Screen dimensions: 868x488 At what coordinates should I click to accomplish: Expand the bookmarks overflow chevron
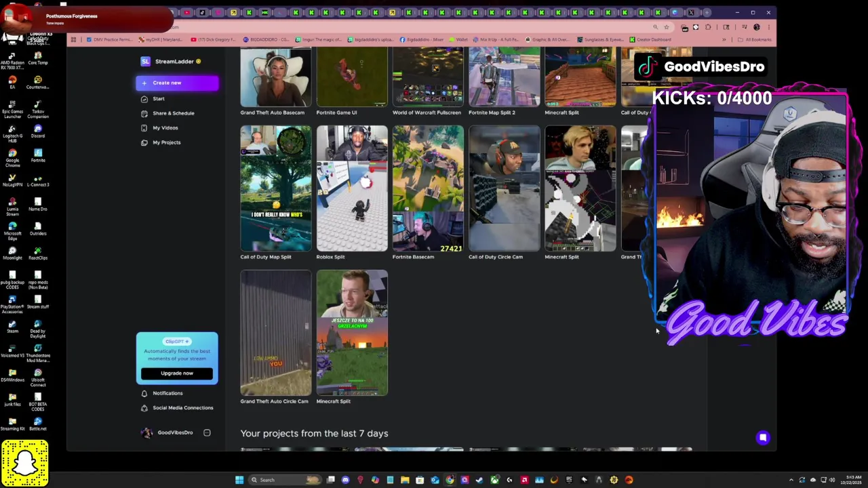tap(724, 39)
